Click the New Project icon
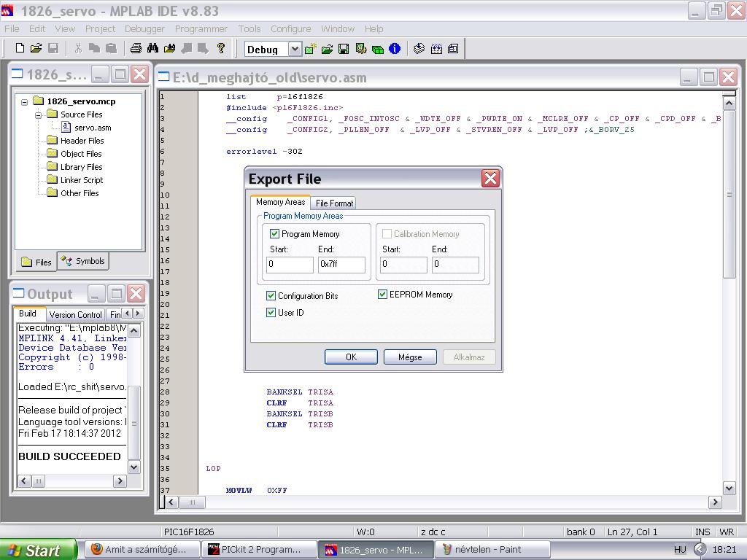 (x=310, y=49)
